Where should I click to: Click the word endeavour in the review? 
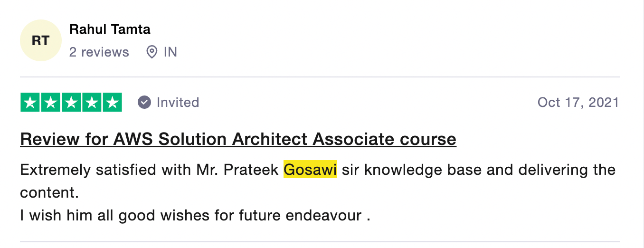(323, 216)
